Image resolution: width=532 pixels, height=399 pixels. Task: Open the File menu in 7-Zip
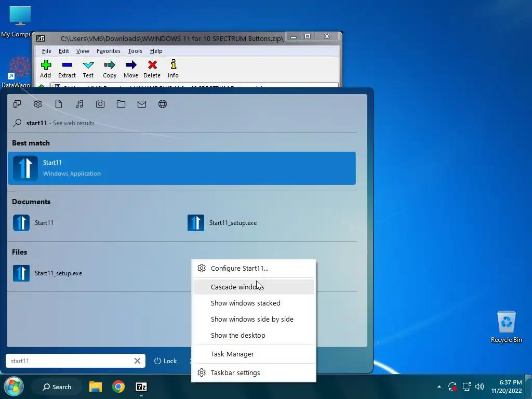[46, 51]
